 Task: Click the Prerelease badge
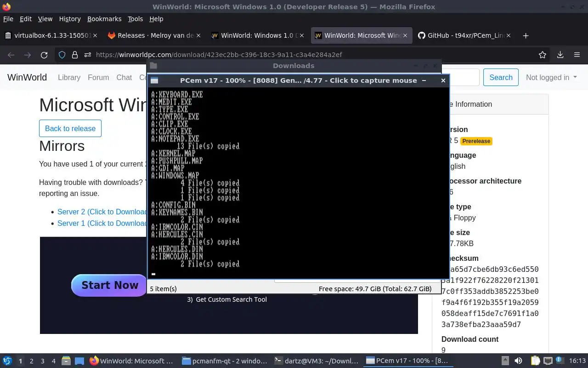click(x=476, y=141)
